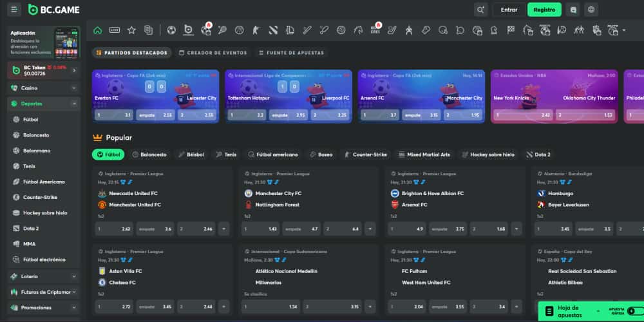Image resolution: width=644 pixels, height=322 pixels.
Task: Select the Baloncesto tab under Popular
Action: [149, 155]
